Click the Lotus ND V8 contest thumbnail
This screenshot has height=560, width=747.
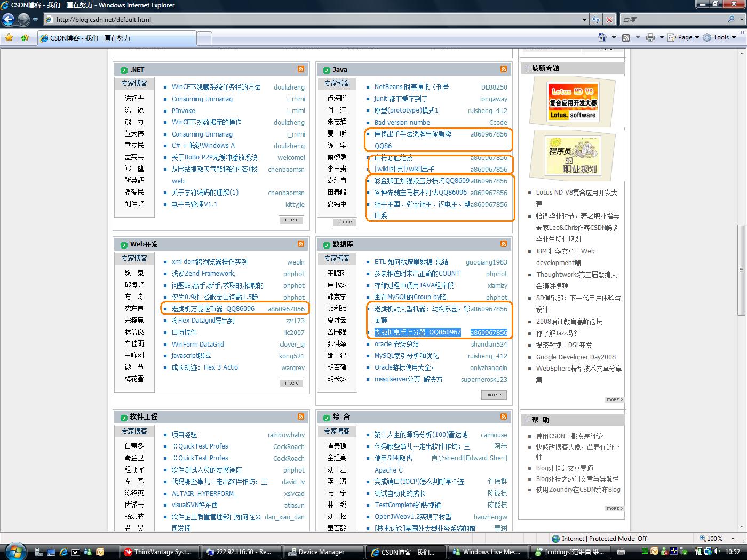coord(573,101)
